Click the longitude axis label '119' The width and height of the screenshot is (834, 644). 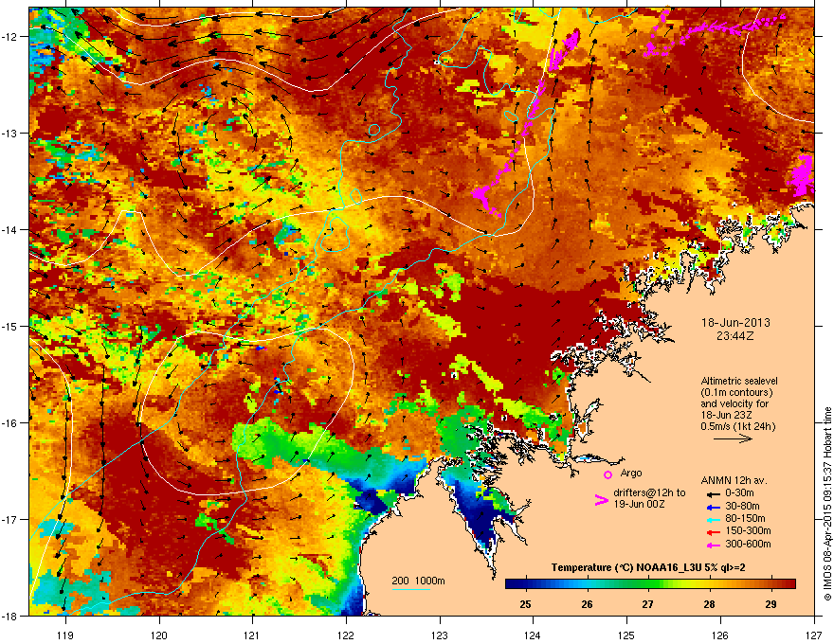click(64, 635)
